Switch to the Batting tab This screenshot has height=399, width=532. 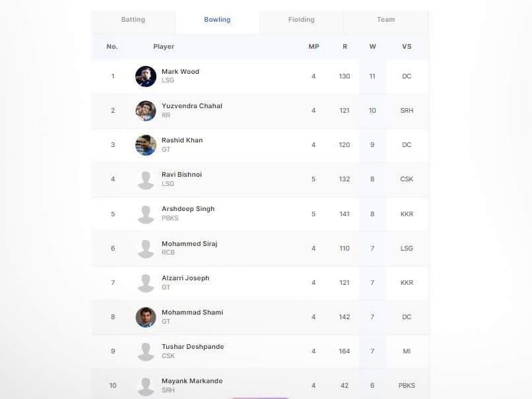133,20
